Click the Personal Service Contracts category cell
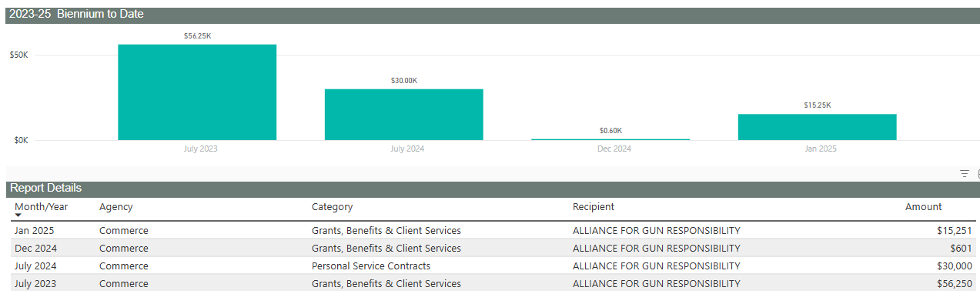The width and height of the screenshot is (980, 294). click(371, 266)
